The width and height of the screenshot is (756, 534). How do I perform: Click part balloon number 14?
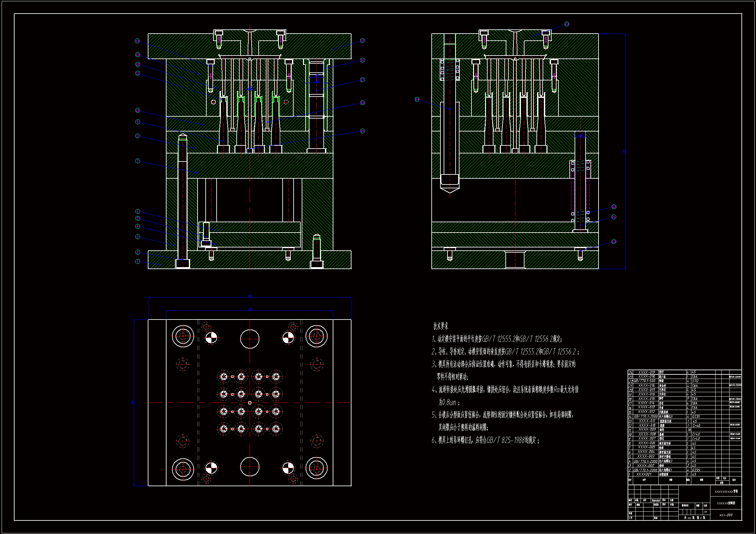click(137, 41)
